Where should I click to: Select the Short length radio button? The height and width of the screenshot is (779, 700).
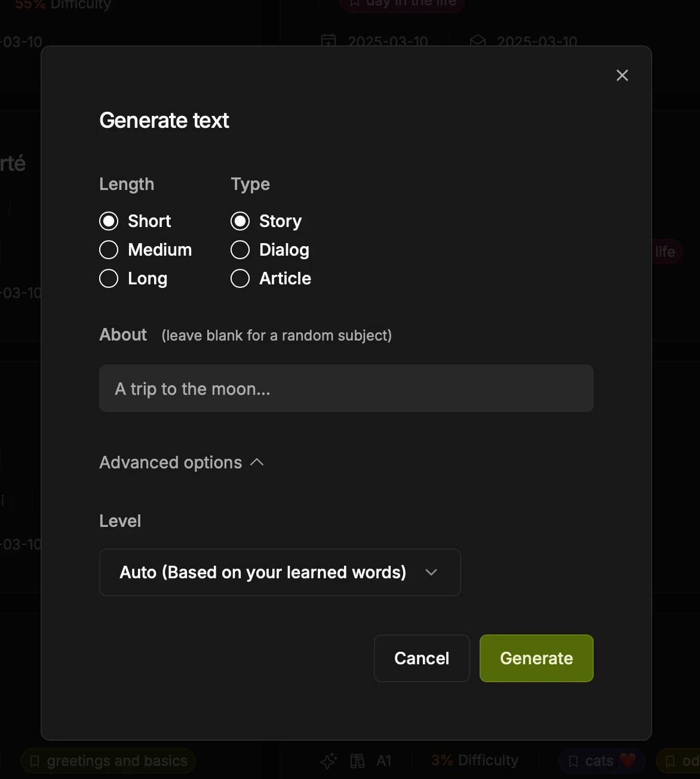[109, 221]
